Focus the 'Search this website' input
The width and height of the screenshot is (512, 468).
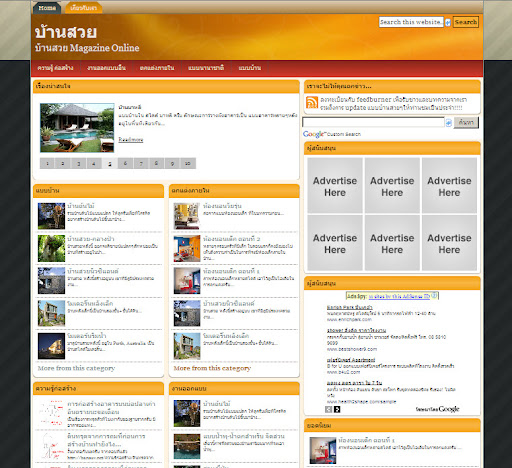click(411, 22)
